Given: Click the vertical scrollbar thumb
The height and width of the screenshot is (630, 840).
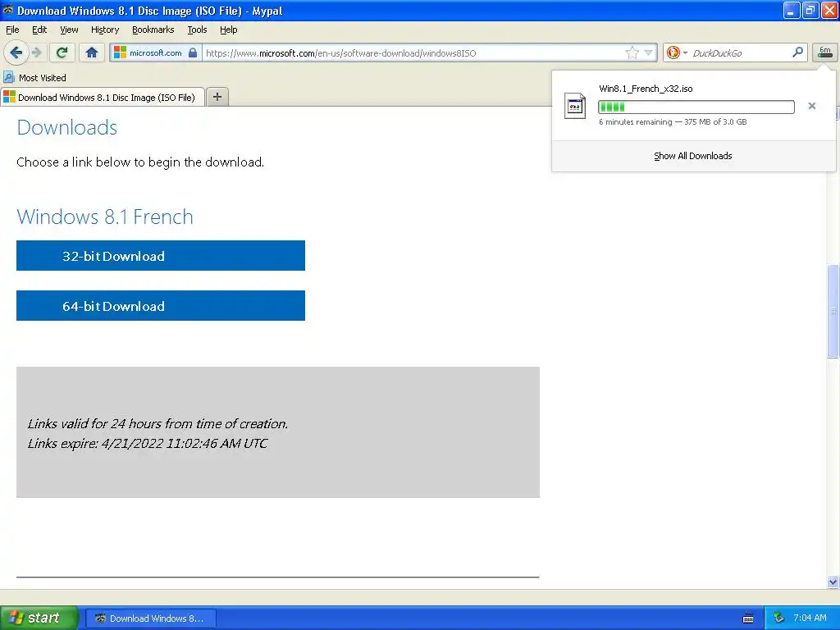Looking at the screenshot, I should point(833,311).
